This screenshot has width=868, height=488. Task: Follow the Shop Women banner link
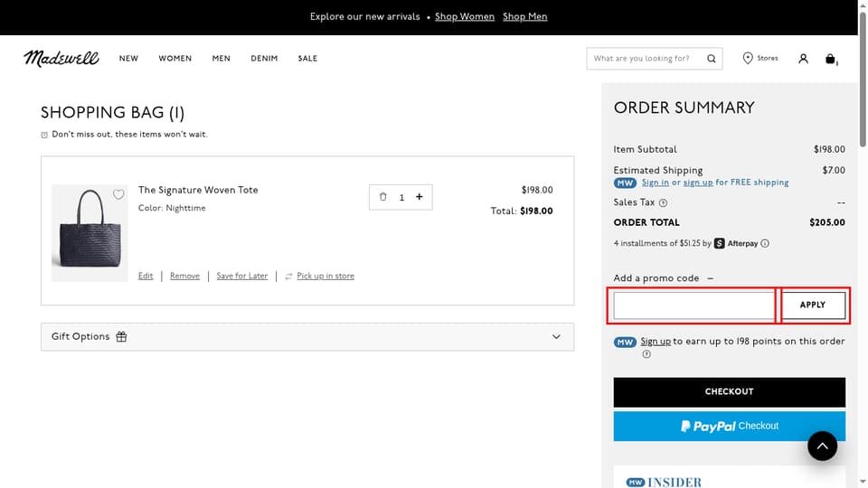(465, 16)
